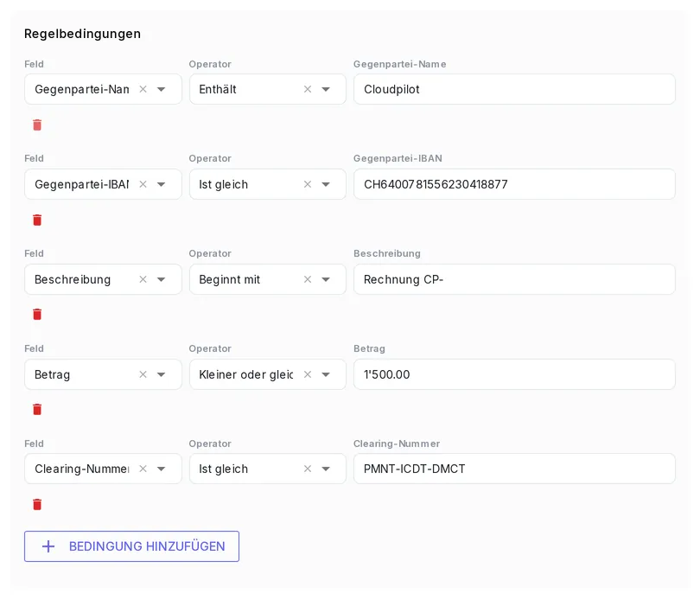Open the Betrag field dropdown
The image size is (700, 600).
(x=161, y=374)
